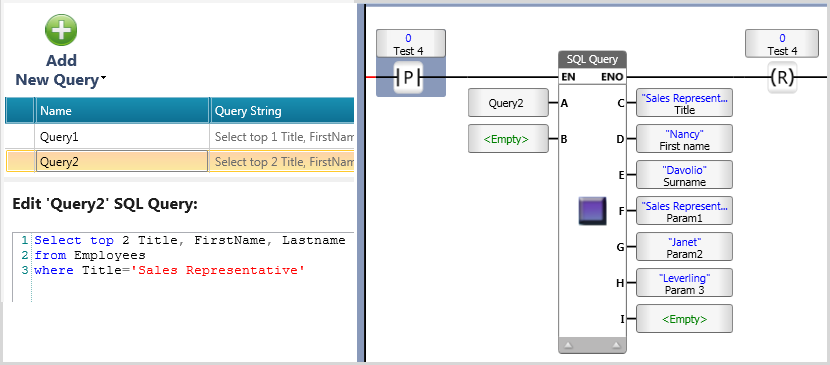Image resolution: width=830 pixels, height=365 pixels.
Task: Click the Query String column header
Action: coord(282,111)
